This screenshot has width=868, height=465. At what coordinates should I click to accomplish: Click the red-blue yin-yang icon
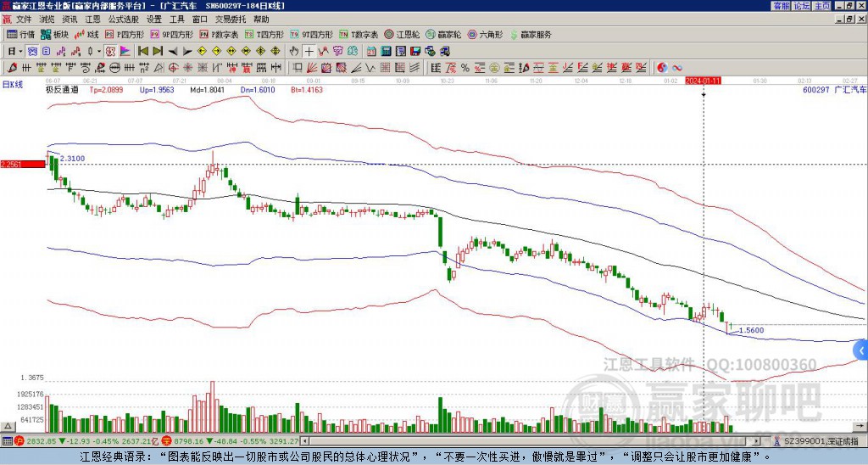[x=662, y=68]
